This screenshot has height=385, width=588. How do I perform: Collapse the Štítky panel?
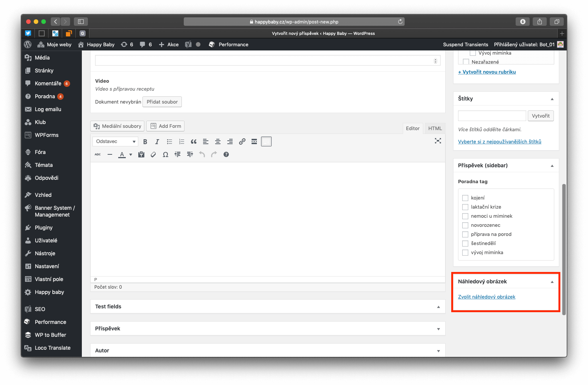pyautogui.click(x=552, y=99)
